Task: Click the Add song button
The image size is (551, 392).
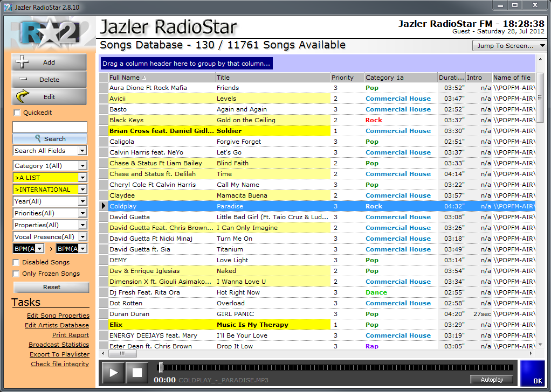Action: point(49,62)
